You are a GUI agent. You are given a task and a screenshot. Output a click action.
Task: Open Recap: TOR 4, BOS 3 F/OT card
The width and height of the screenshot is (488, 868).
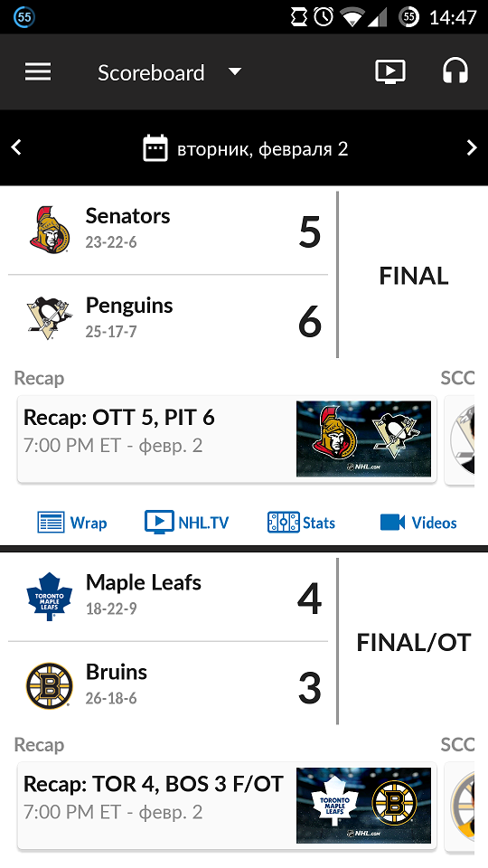pyautogui.click(x=227, y=806)
